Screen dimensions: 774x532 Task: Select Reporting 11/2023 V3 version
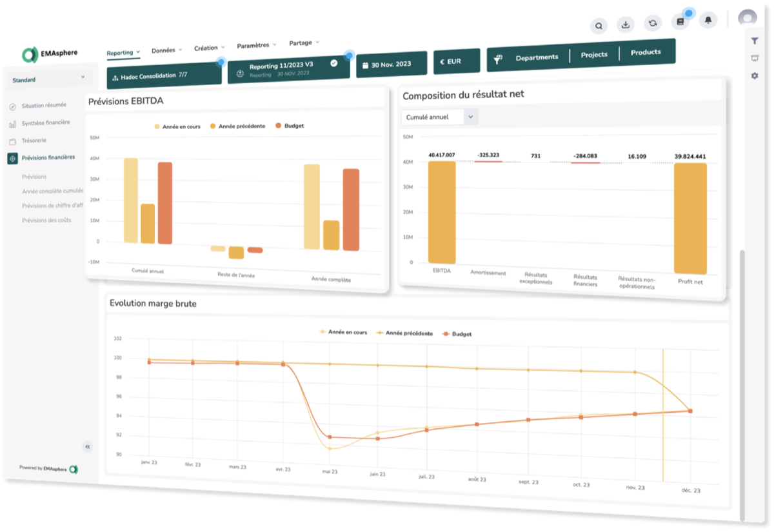[x=289, y=68]
